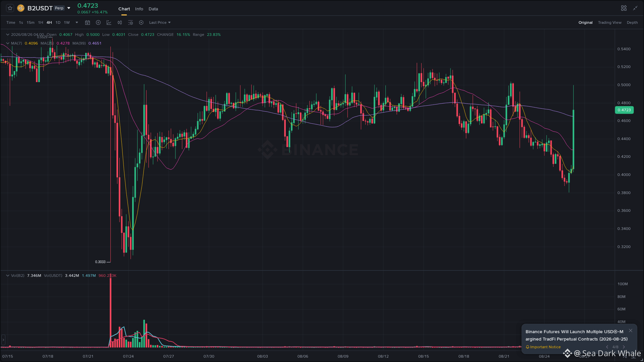Viewport: 644px width, 362px height.
Task: Switch to Trading View chart
Action: tap(609, 22)
